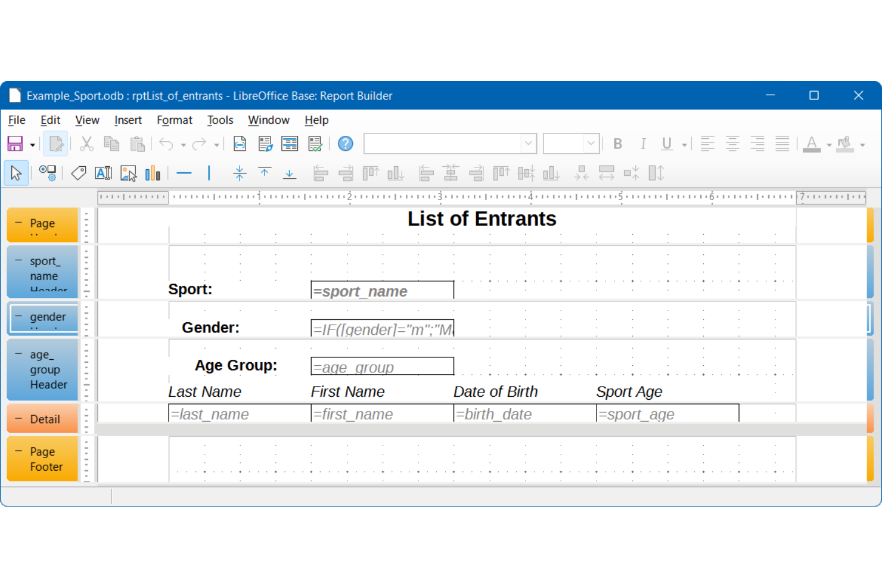
Task: Open the Format menu
Action: pyautogui.click(x=174, y=120)
